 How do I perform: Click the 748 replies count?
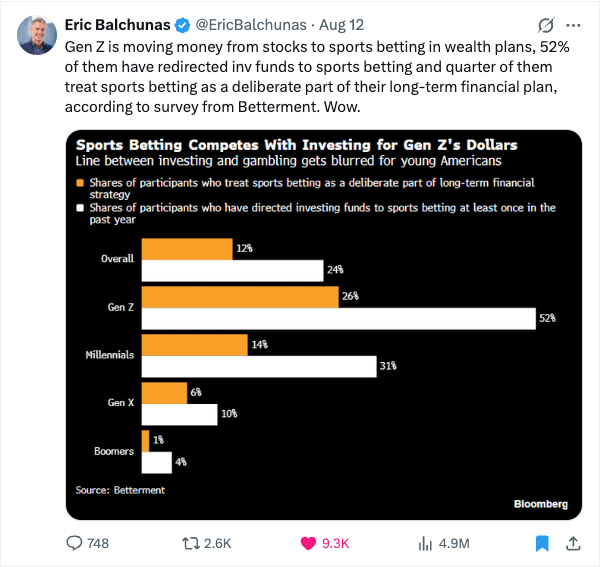[98, 543]
